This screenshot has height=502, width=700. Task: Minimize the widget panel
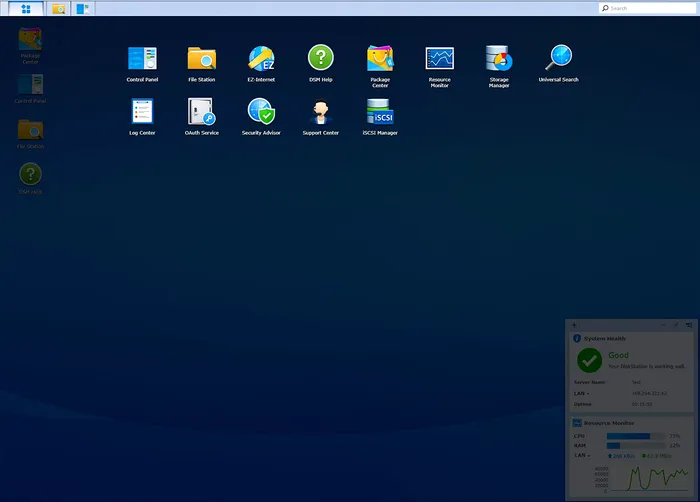pos(663,325)
